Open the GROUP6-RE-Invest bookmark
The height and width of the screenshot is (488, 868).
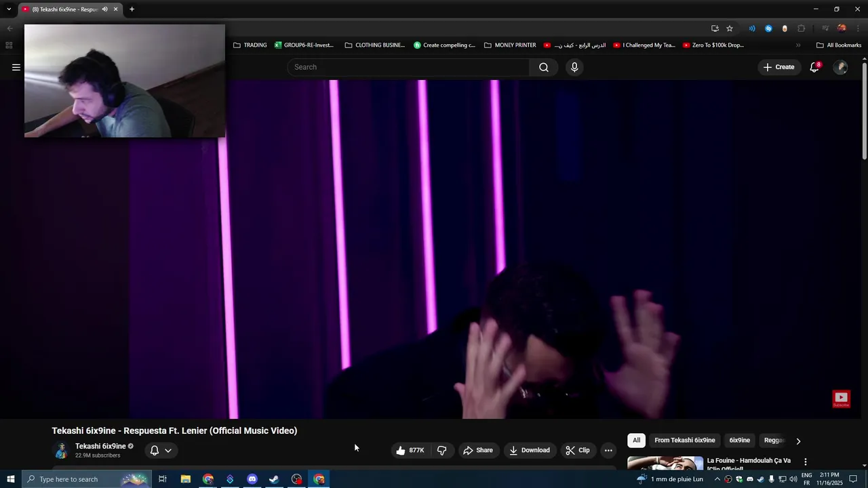(x=304, y=45)
